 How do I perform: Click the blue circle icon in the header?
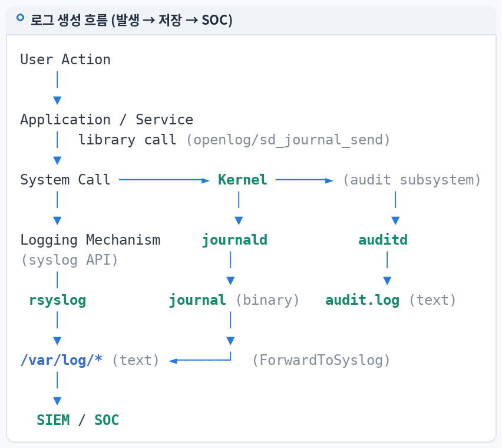pyautogui.click(x=20, y=18)
